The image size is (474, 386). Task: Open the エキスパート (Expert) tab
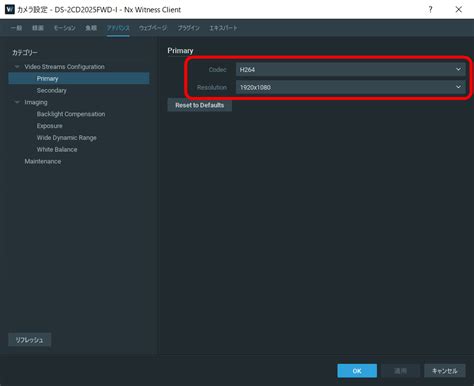pyautogui.click(x=223, y=28)
